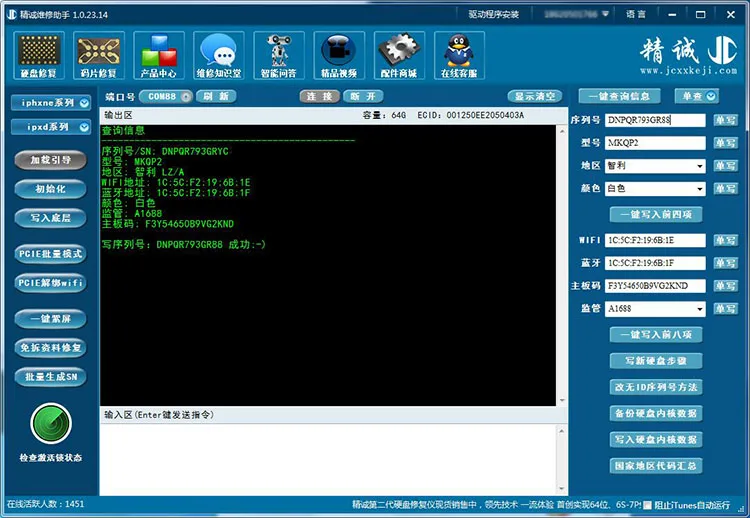Click the 一键紫屏 button
This screenshot has height=518, width=750.
[x=51, y=319]
